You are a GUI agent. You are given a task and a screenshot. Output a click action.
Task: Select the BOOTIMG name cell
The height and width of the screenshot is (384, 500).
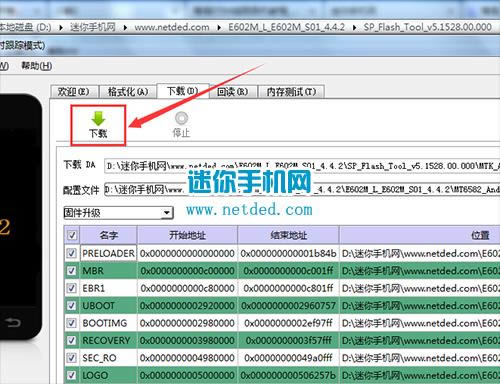coord(108,323)
